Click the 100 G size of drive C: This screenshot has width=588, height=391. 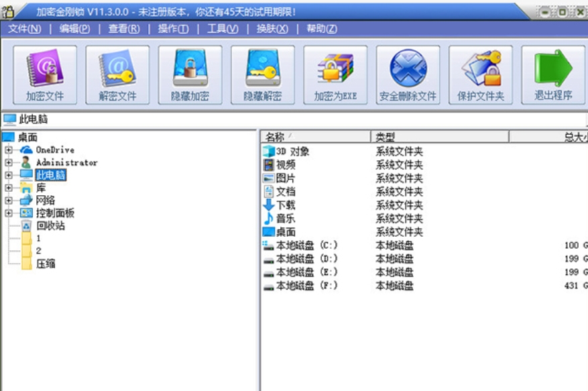pos(576,245)
